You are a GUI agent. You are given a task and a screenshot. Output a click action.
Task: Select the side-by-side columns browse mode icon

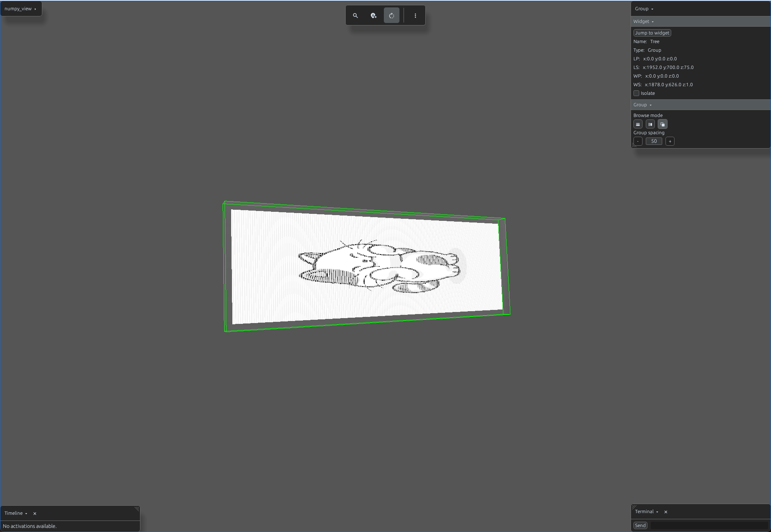tap(650, 124)
